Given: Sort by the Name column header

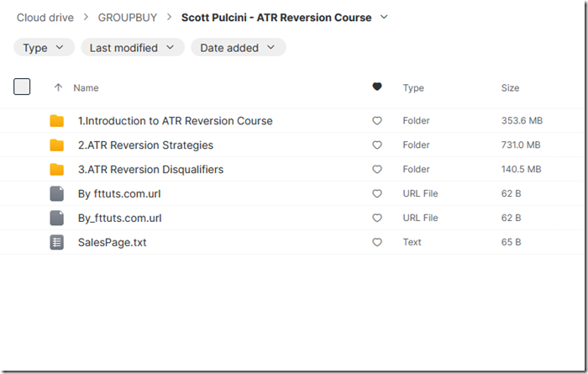Looking at the screenshot, I should pyautogui.click(x=86, y=87).
